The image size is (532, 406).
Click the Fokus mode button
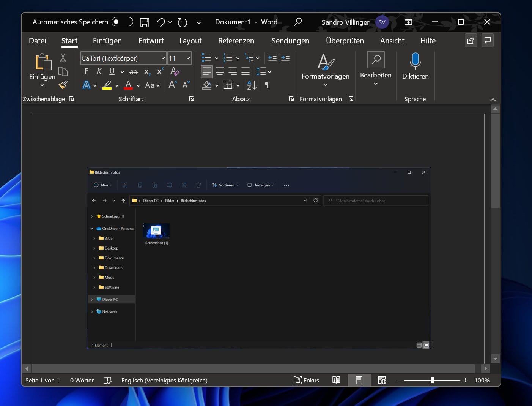(x=306, y=380)
